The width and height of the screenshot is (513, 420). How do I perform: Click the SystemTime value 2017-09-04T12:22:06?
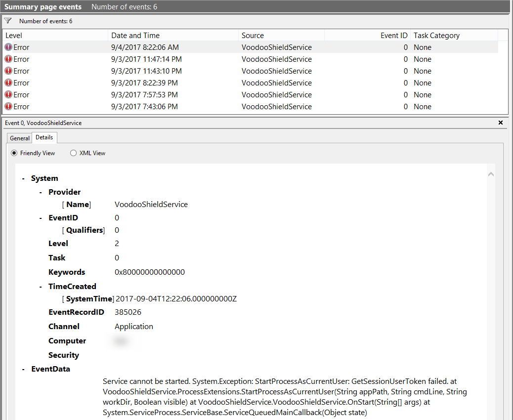(x=176, y=299)
